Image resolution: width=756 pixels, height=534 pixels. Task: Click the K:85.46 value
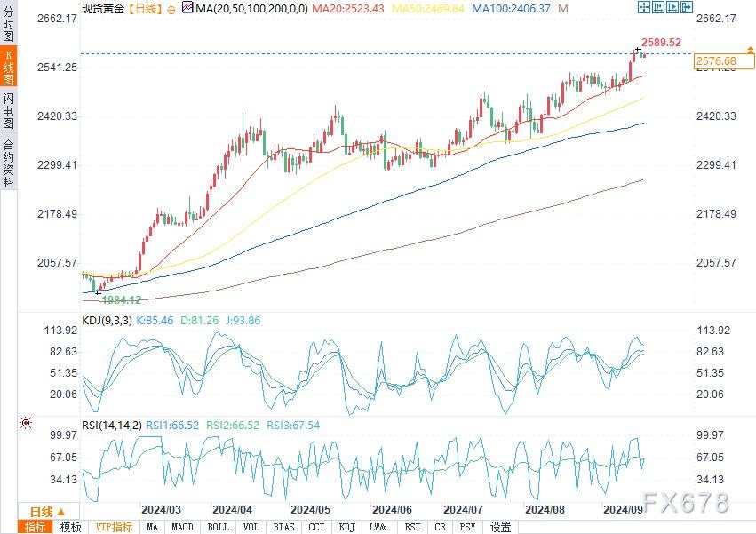tap(155, 320)
